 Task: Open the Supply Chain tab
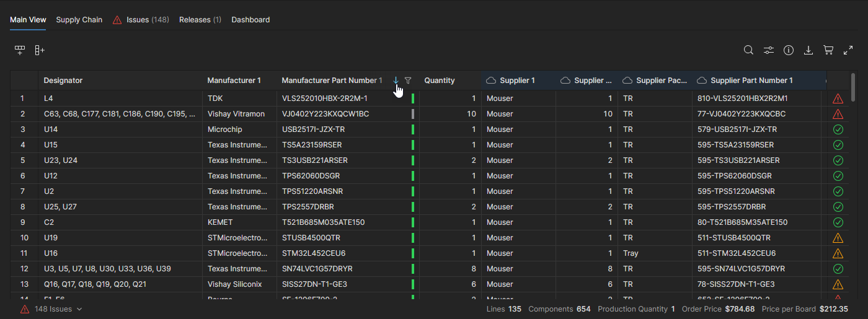(79, 20)
